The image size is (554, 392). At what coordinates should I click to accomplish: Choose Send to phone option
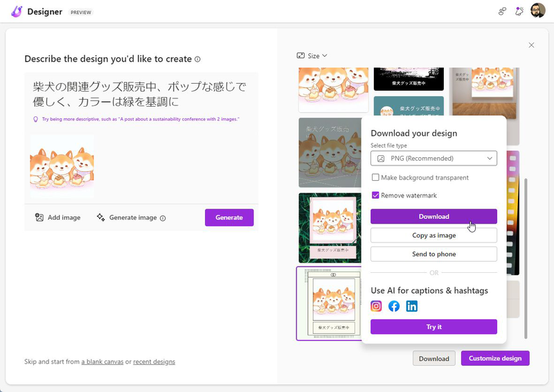click(x=434, y=254)
